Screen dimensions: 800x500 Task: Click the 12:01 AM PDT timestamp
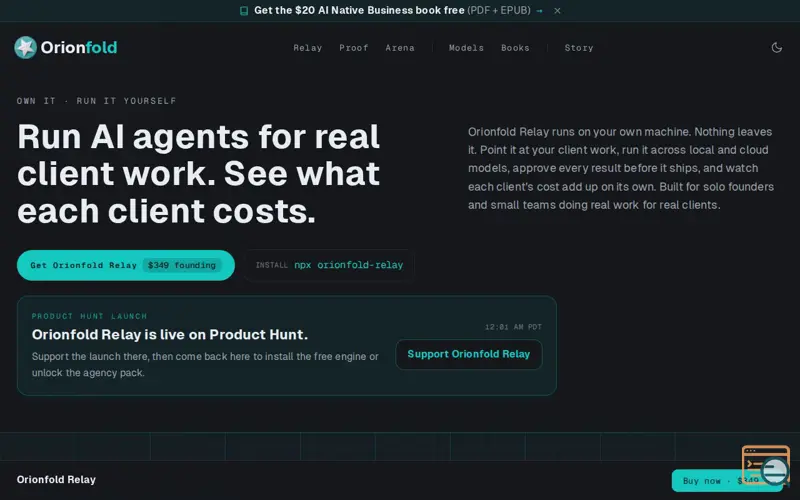pos(513,327)
